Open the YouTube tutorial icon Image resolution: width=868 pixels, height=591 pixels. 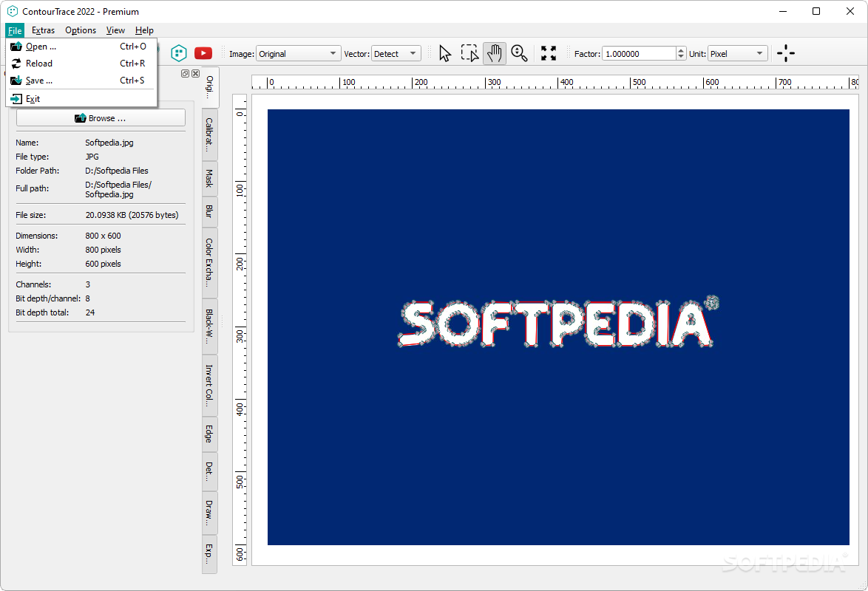click(203, 53)
